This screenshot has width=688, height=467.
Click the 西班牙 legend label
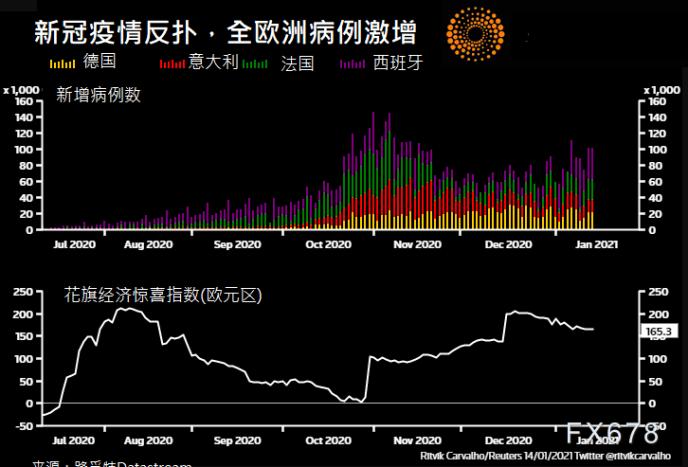click(x=398, y=63)
